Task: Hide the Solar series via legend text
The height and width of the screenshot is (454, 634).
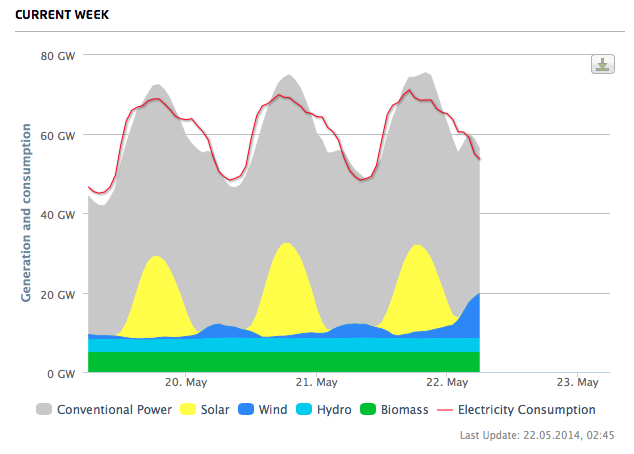Action: click(x=215, y=410)
